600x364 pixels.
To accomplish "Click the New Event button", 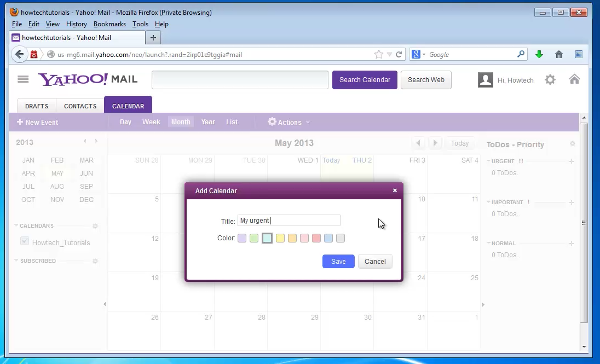I will coord(37,122).
